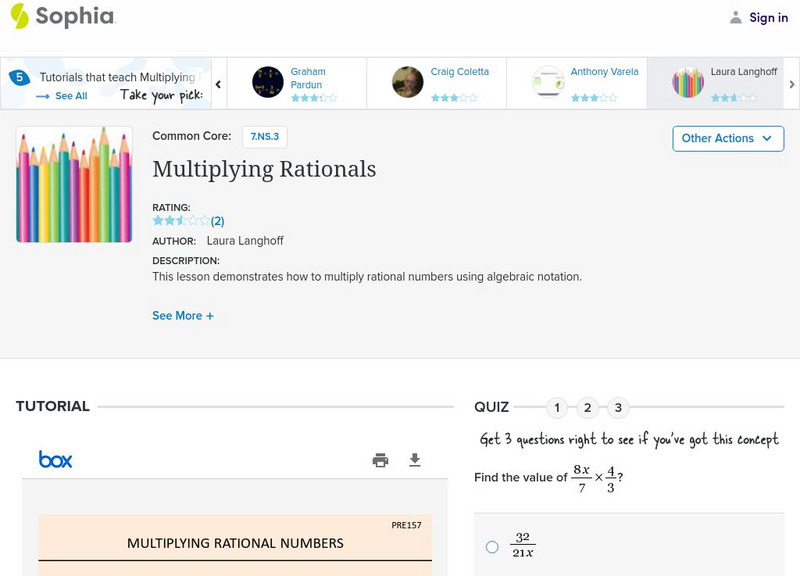Click the Multiplying Rationals title

point(264,169)
